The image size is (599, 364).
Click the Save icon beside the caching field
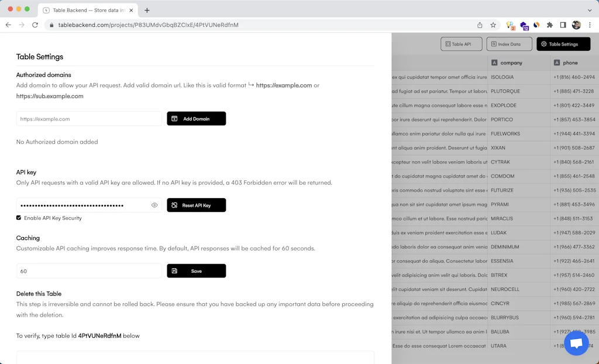(174, 271)
